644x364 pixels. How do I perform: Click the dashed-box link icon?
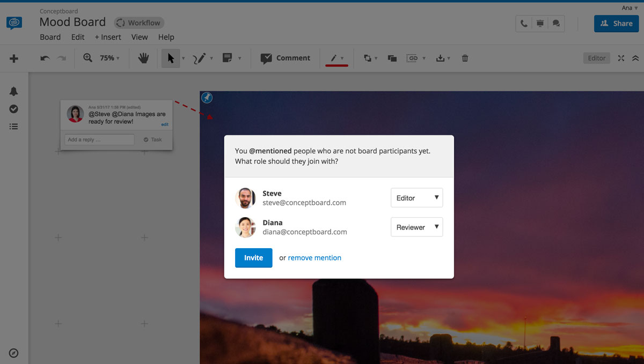[x=412, y=58]
